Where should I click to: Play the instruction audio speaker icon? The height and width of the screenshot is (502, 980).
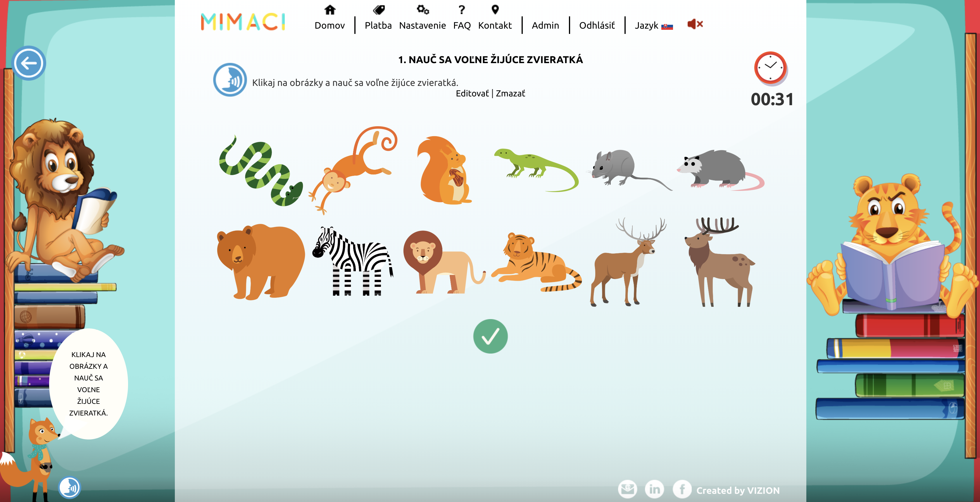pos(230,80)
